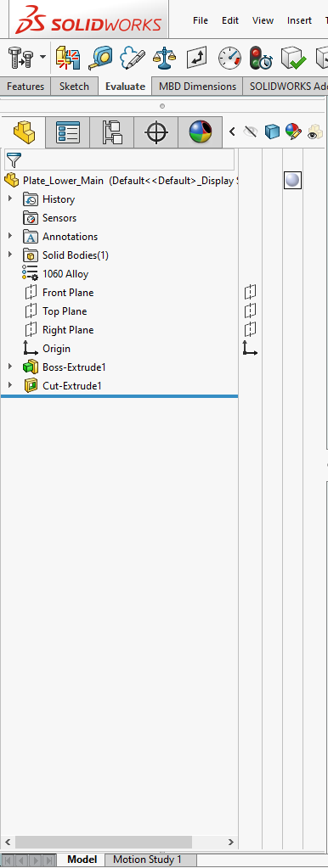Open the Motion Study 1 tab
328x868 pixels.
tap(147, 860)
